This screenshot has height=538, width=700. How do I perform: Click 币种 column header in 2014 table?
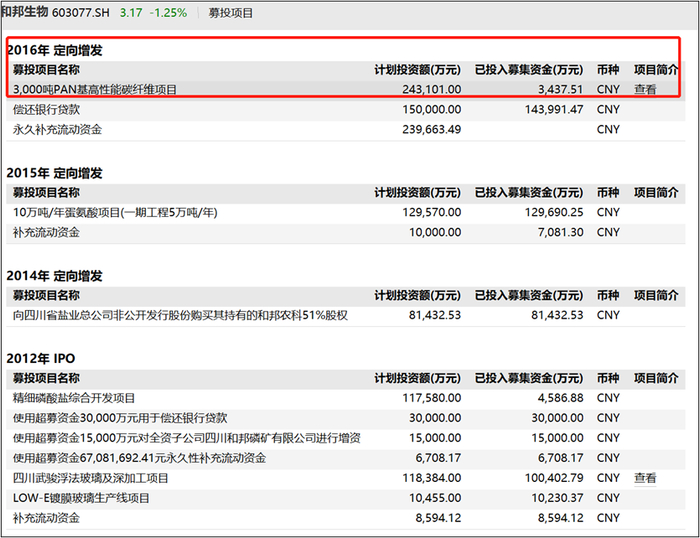tap(608, 296)
